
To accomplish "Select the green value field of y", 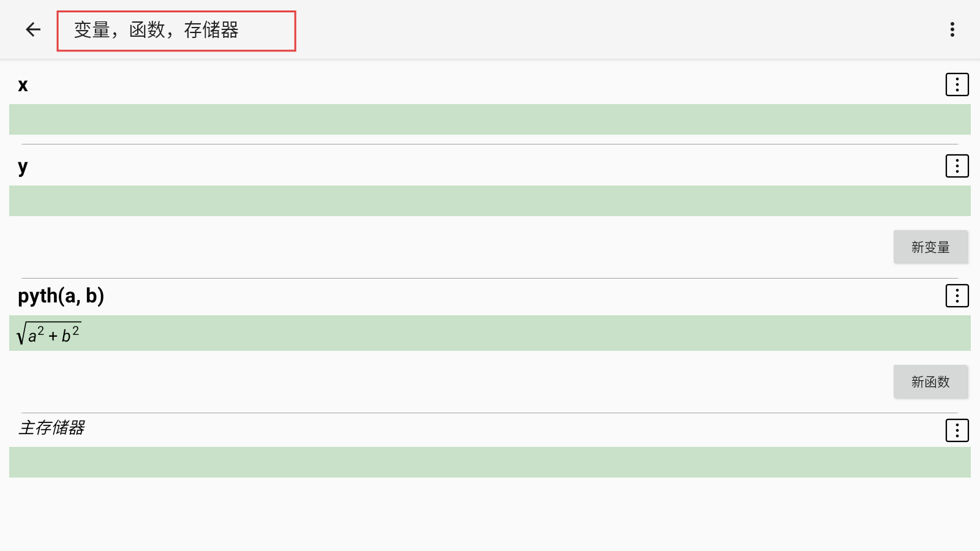I will (x=490, y=201).
